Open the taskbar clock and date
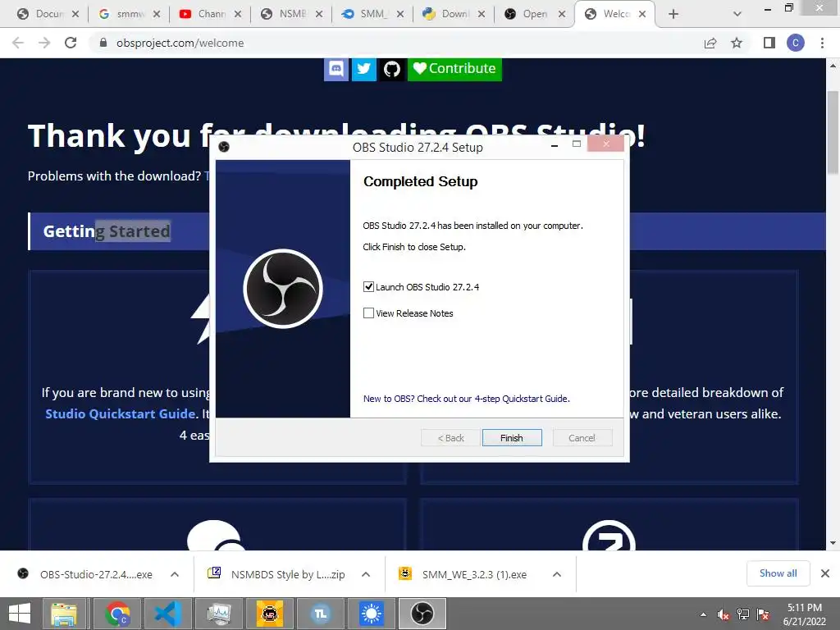Image resolution: width=840 pixels, height=630 pixels. (804, 614)
